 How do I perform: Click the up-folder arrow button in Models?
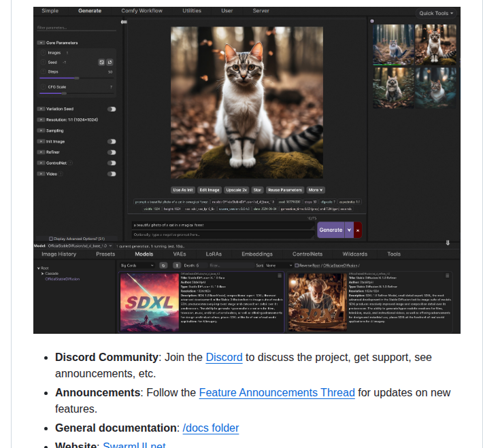pos(177,265)
